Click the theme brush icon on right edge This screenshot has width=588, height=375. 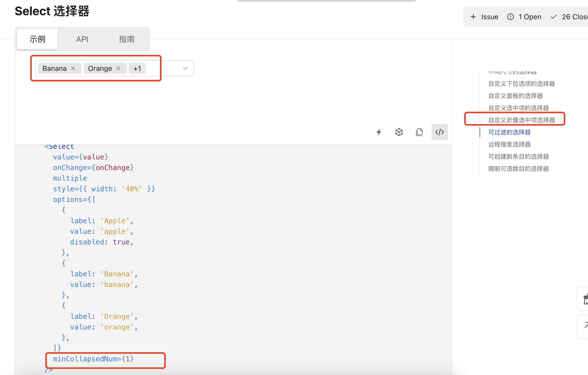585,299
